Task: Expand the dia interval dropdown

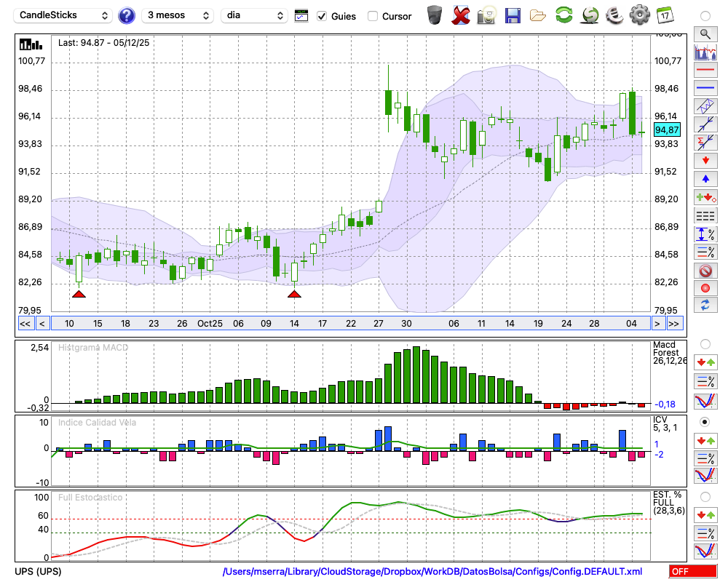Action: tap(254, 15)
